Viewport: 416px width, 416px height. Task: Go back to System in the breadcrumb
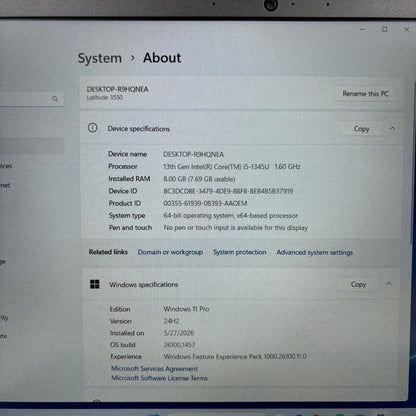click(100, 58)
